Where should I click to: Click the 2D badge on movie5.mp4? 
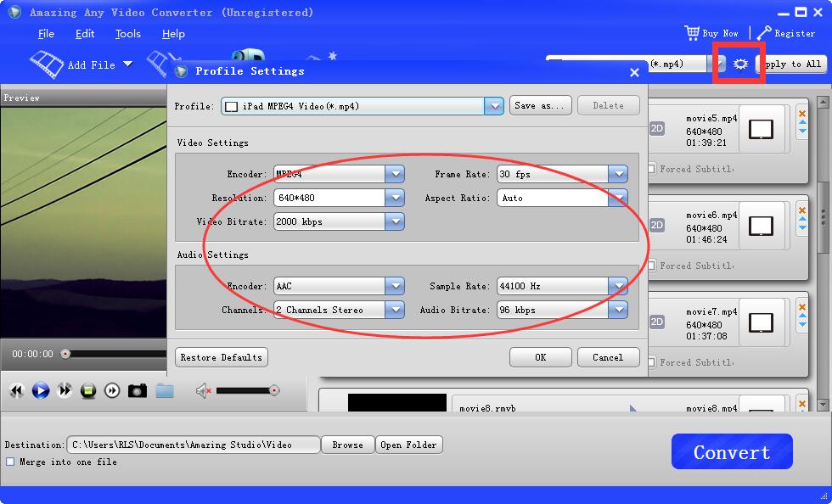(657, 128)
